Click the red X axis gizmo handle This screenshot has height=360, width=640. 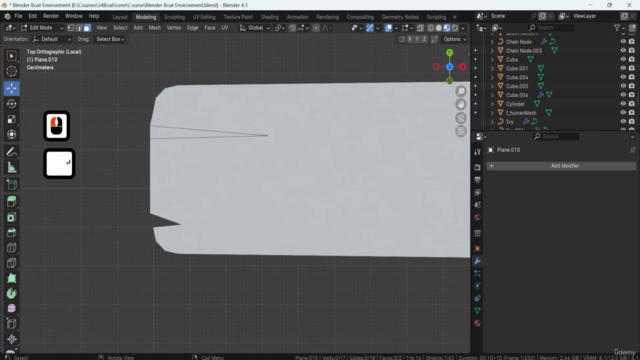click(x=463, y=67)
